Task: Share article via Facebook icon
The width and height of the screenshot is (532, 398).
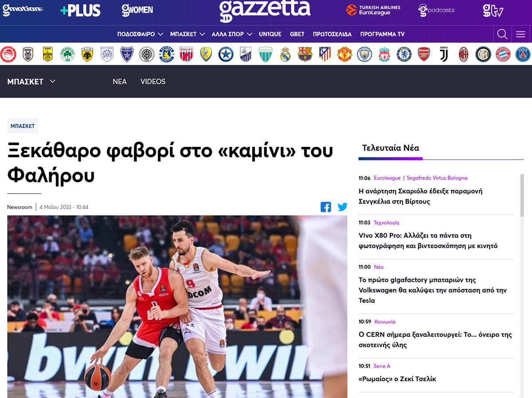Action: (x=326, y=207)
